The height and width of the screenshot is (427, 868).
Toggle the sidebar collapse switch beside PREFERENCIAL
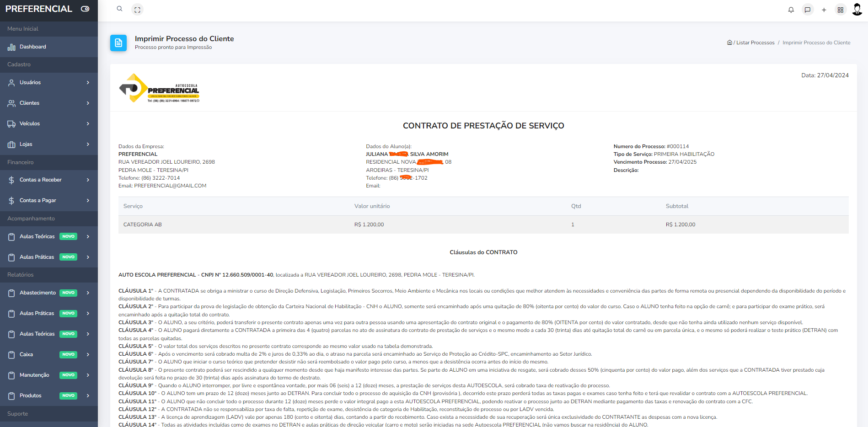point(85,9)
